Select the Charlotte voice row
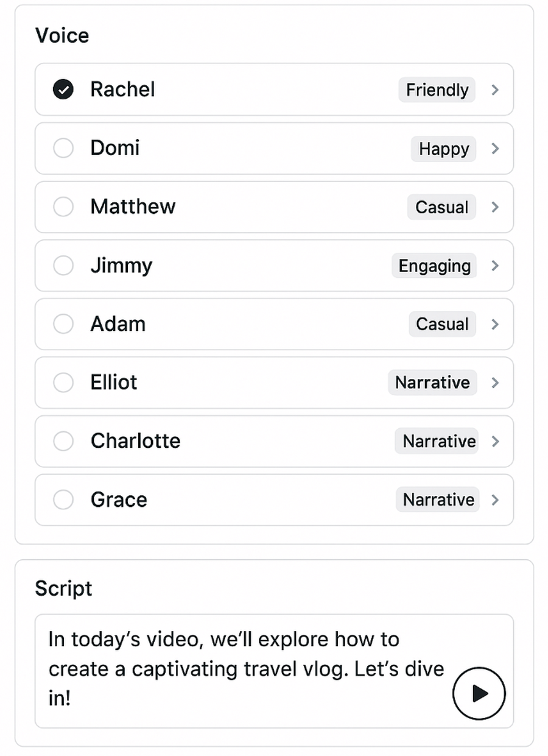 click(274, 441)
